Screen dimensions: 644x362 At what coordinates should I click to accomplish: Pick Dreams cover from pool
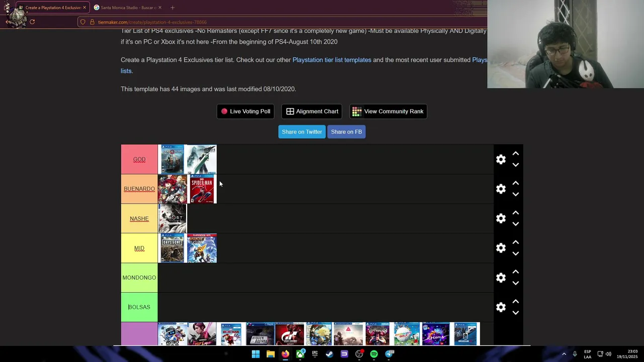[436, 334]
